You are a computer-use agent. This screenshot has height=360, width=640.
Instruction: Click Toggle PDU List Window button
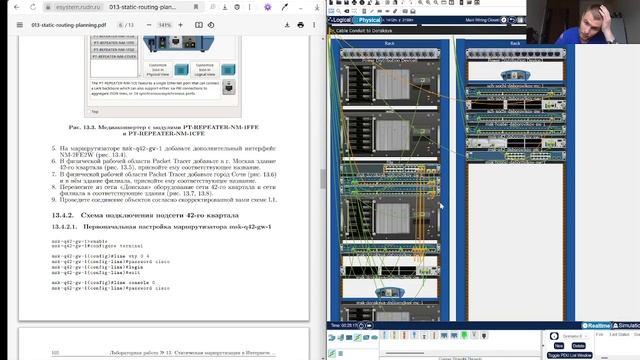(x=570, y=356)
